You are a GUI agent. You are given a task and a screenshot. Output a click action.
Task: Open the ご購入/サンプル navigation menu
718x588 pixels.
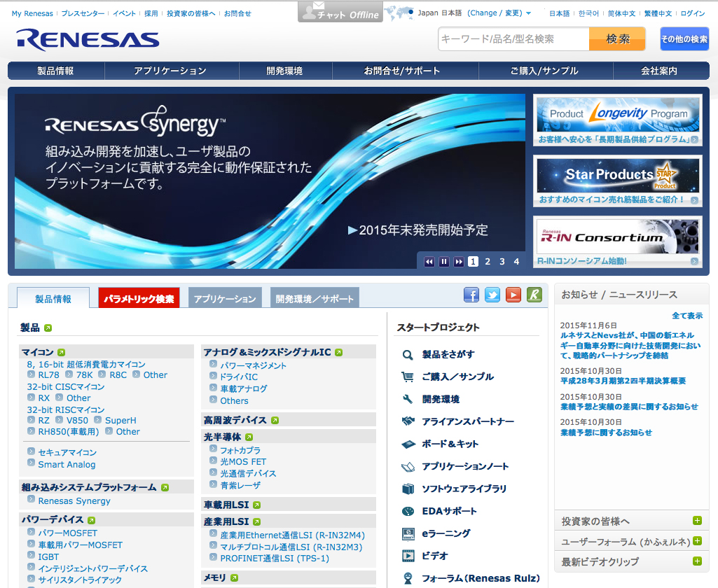click(545, 71)
